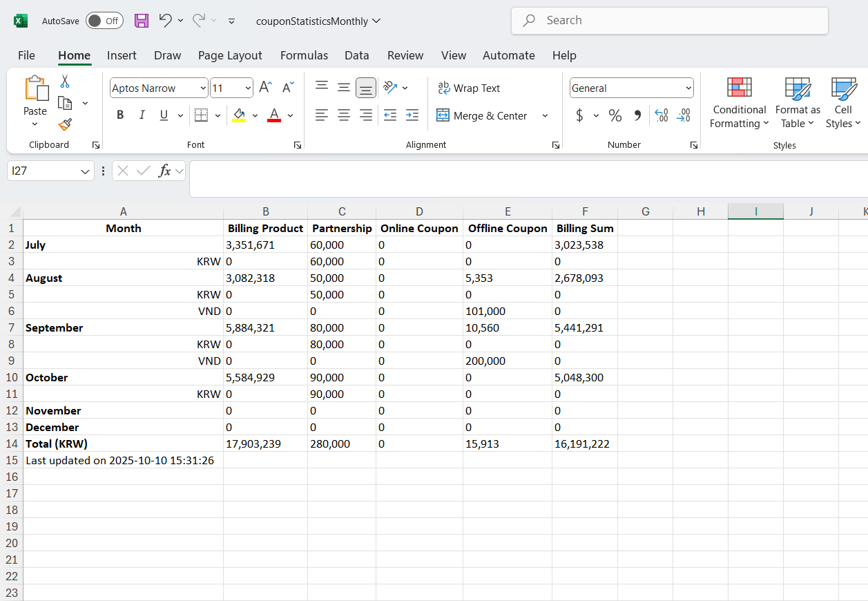Click the Increase Decimal icon
The height and width of the screenshot is (601, 868).
(x=661, y=115)
